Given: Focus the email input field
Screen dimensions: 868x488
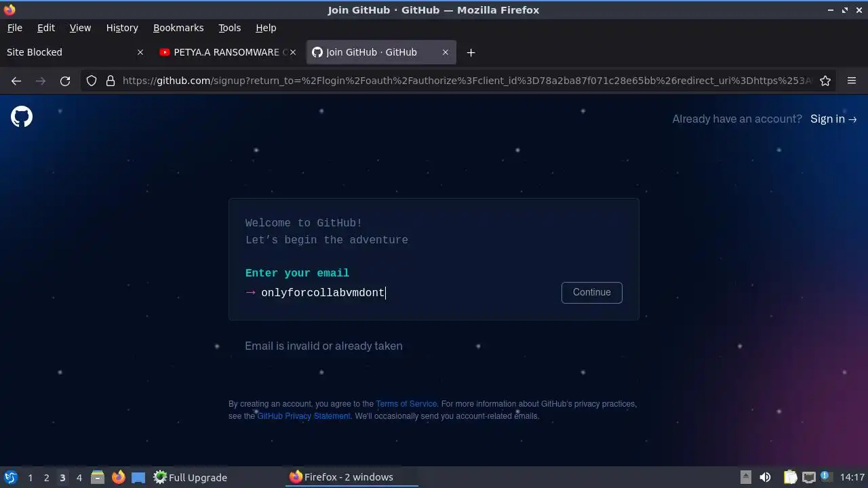Looking at the screenshot, I should [x=407, y=293].
